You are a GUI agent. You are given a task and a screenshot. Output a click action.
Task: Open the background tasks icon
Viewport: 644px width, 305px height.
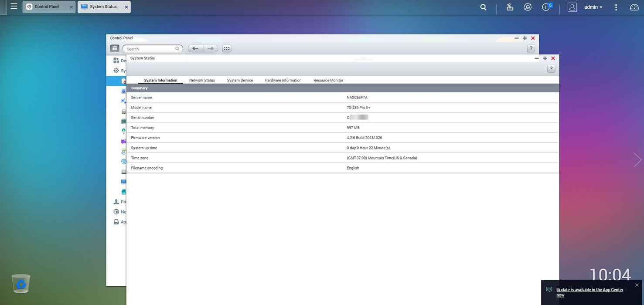510,7
